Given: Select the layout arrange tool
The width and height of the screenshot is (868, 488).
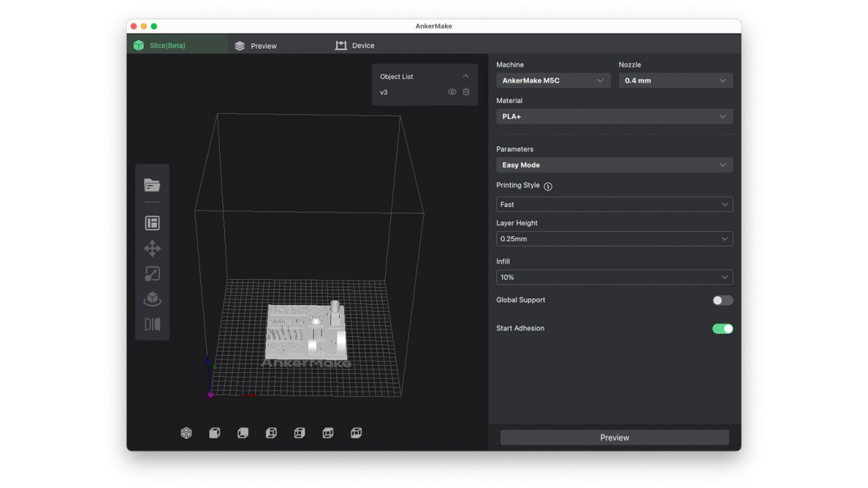Looking at the screenshot, I should tap(152, 223).
